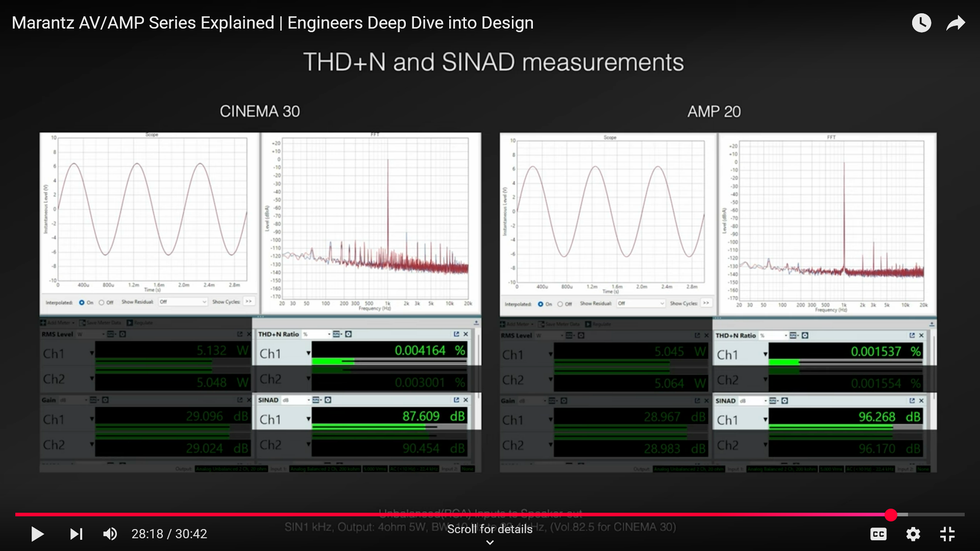
Task: Open Show Residual dropdown in AMP 20 panel
Action: [x=641, y=304]
